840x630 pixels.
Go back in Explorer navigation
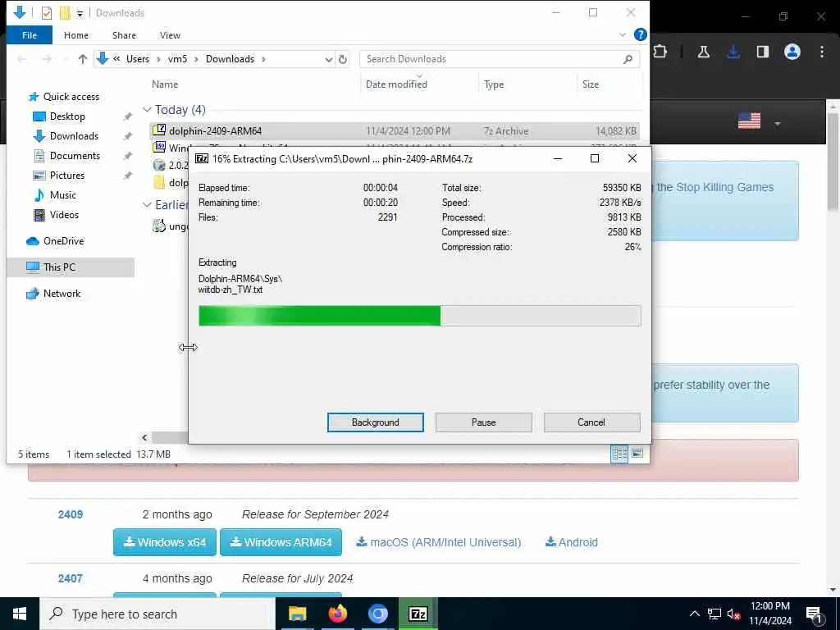point(22,59)
